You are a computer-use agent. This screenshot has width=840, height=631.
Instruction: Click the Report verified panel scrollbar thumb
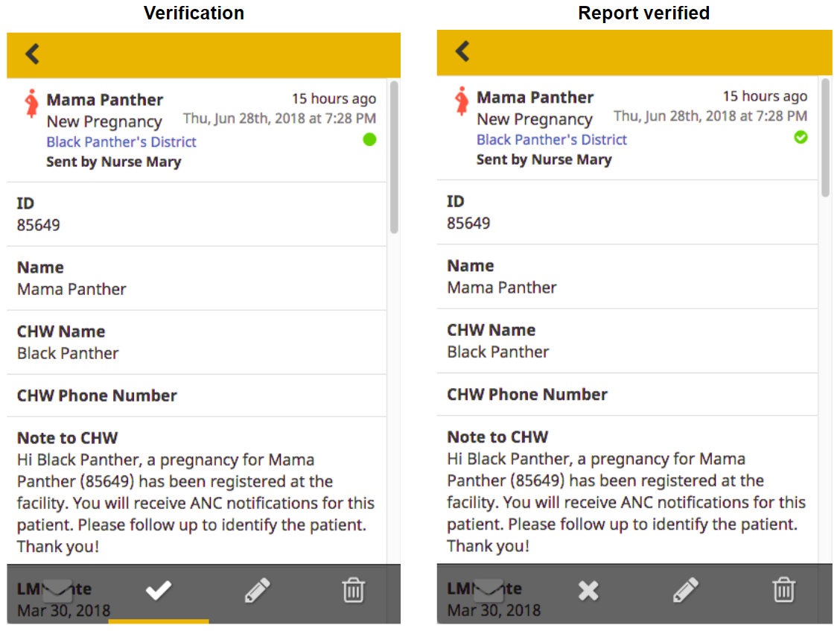[826, 138]
